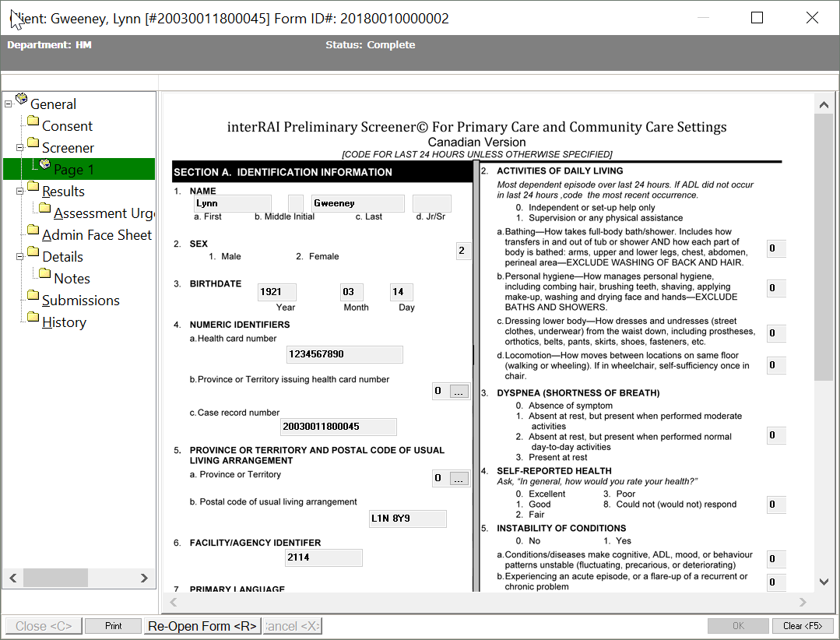Click the Screener folder icon

[33, 142]
